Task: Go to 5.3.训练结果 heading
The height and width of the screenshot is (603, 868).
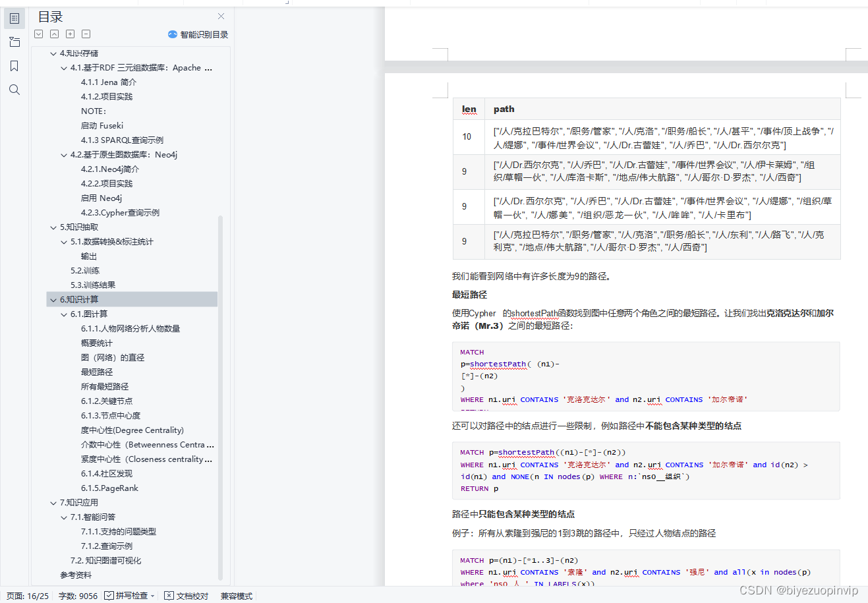Action: pyautogui.click(x=93, y=285)
